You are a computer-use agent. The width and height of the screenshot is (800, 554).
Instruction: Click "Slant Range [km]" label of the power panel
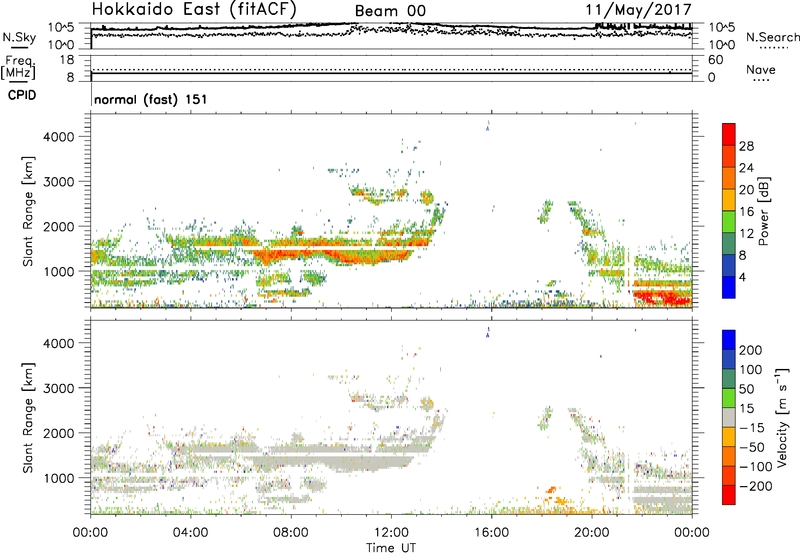pyautogui.click(x=28, y=211)
